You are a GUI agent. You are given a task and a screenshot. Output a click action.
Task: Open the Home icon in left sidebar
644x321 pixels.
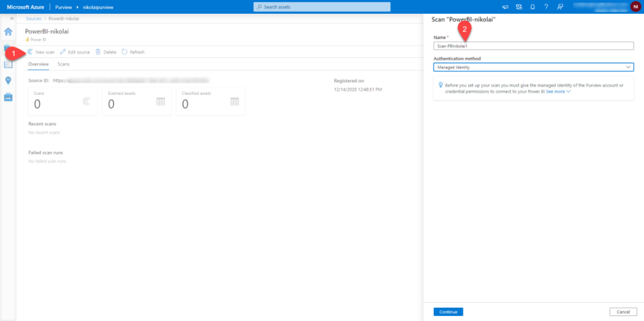click(8, 32)
